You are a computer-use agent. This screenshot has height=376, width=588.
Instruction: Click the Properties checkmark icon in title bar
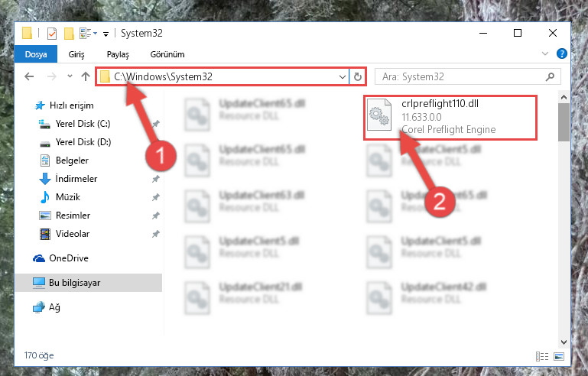[52, 34]
